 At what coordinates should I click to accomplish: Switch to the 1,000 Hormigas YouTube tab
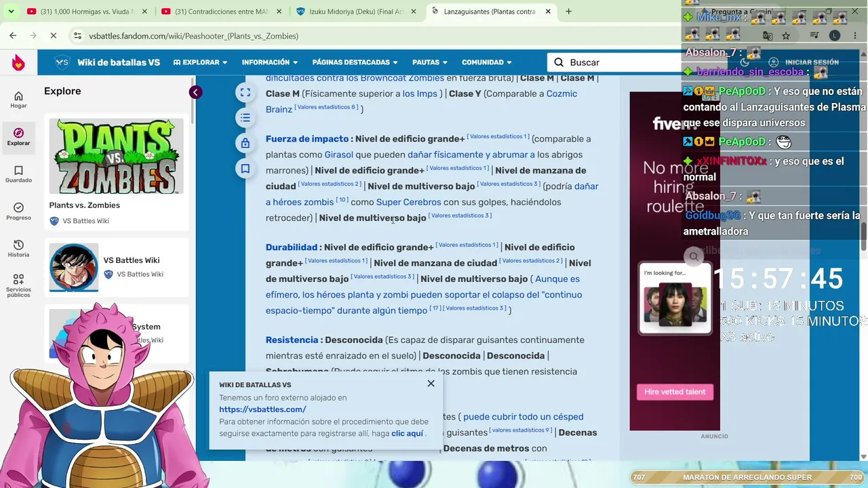tap(86, 12)
